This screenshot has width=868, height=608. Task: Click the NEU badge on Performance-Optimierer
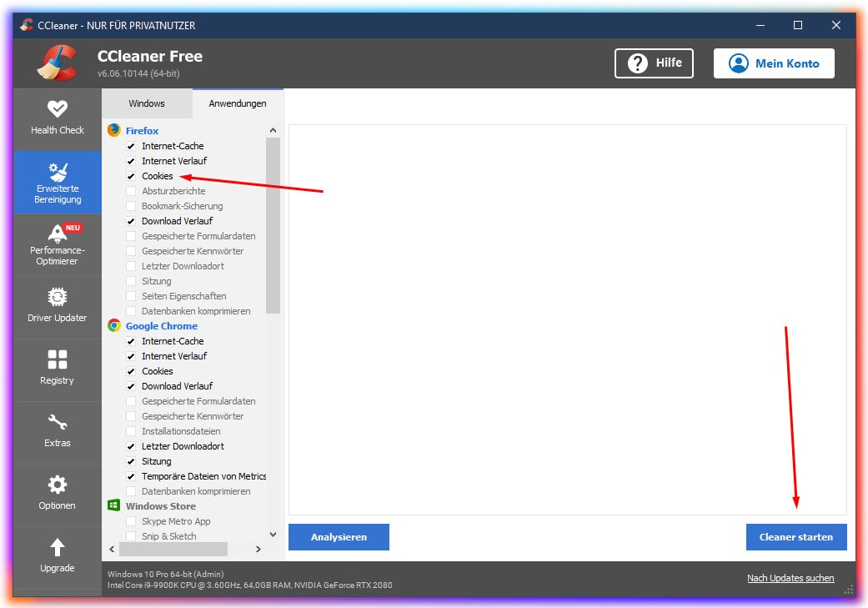pos(73,228)
